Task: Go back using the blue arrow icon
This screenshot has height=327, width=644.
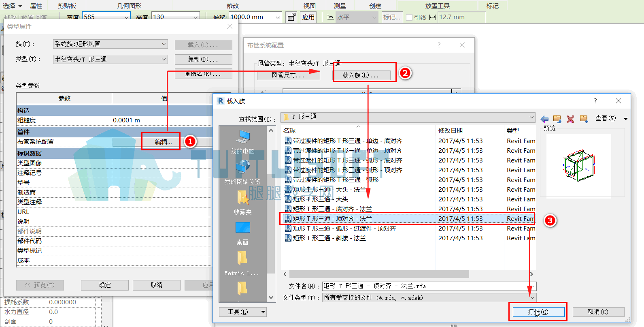Action: [x=544, y=119]
